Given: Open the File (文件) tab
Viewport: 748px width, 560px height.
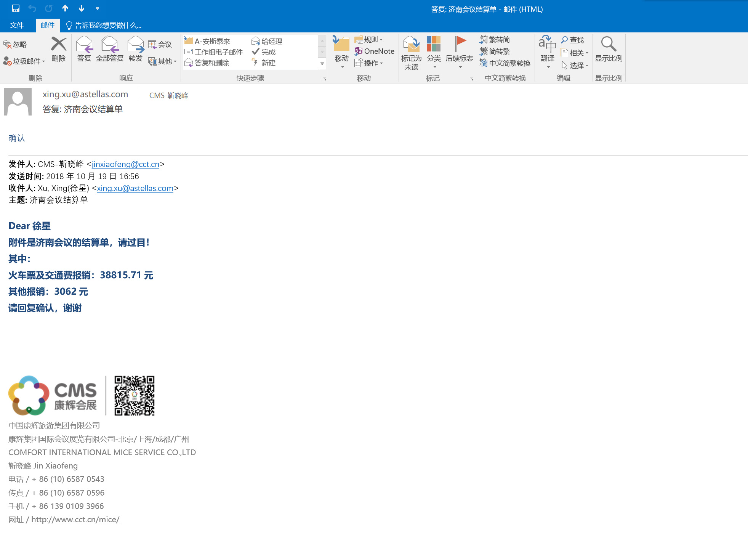Looking at the screenshot, I should [16, 25].
